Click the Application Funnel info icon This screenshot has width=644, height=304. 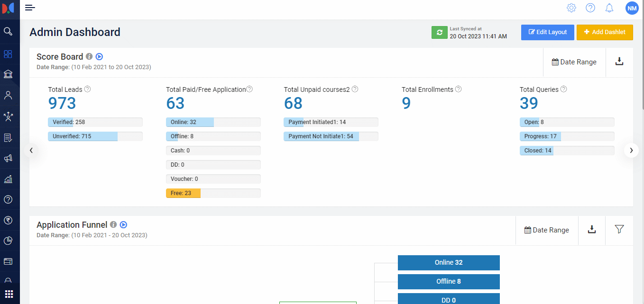point(113,225)
